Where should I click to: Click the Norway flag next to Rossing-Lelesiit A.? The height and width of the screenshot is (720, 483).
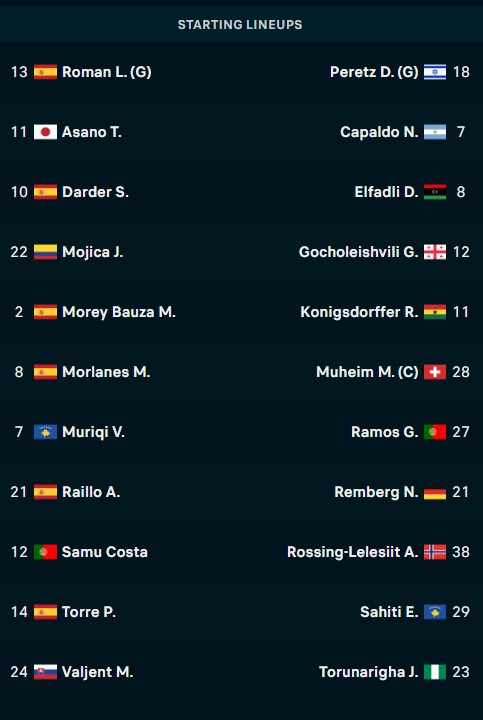point(435,552)
